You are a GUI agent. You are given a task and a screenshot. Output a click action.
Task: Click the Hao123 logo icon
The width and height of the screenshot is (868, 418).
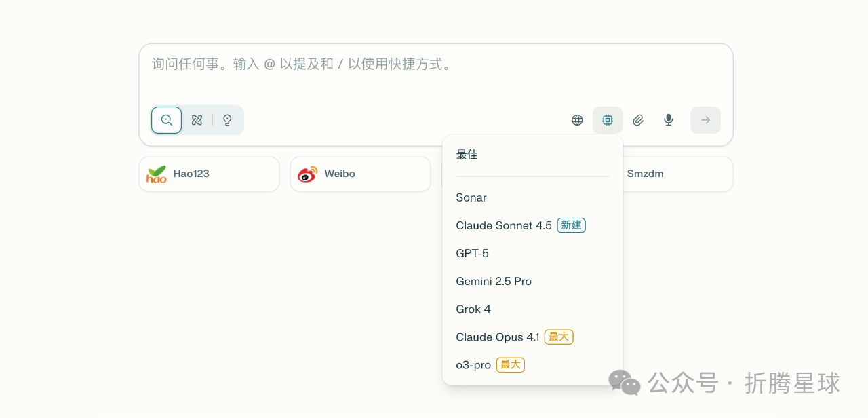point(157,174)
